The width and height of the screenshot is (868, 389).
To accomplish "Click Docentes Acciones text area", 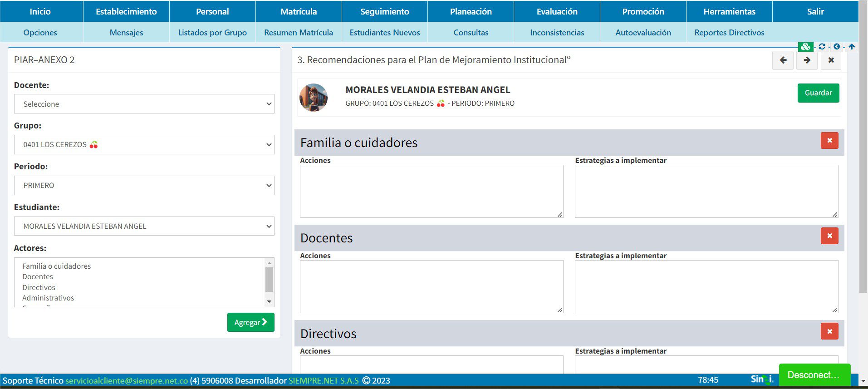I will coord(432,286).
